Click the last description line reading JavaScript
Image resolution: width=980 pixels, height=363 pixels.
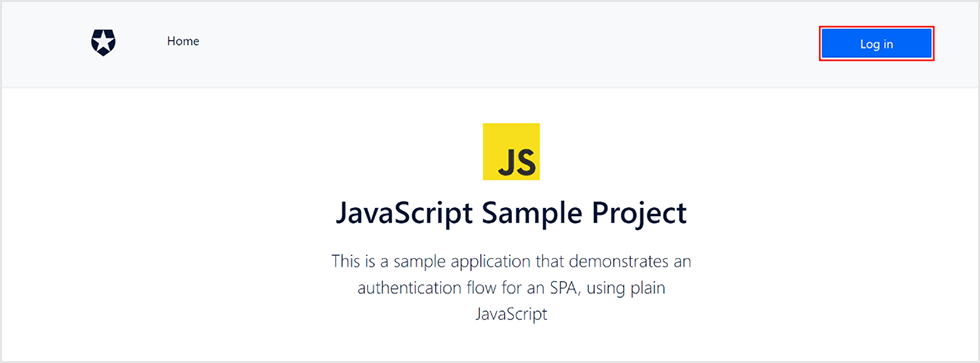(511, 314)
